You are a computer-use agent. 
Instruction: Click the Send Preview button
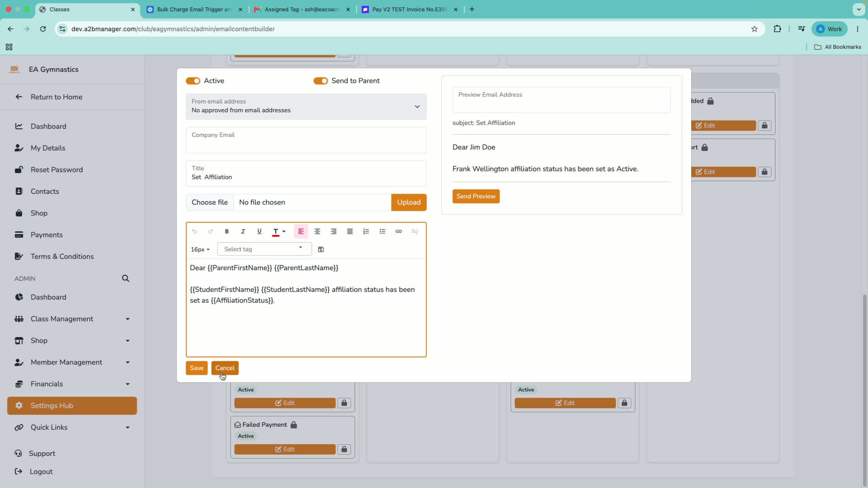pos(476,196)
